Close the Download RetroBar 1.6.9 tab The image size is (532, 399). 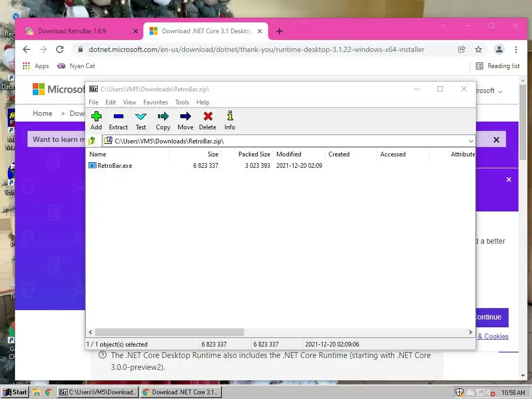point(136,31)
